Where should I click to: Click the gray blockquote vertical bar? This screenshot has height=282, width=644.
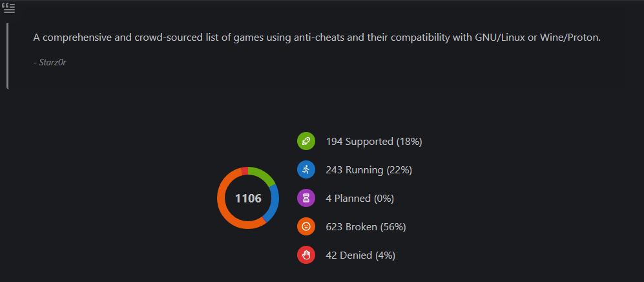(7, 56)
